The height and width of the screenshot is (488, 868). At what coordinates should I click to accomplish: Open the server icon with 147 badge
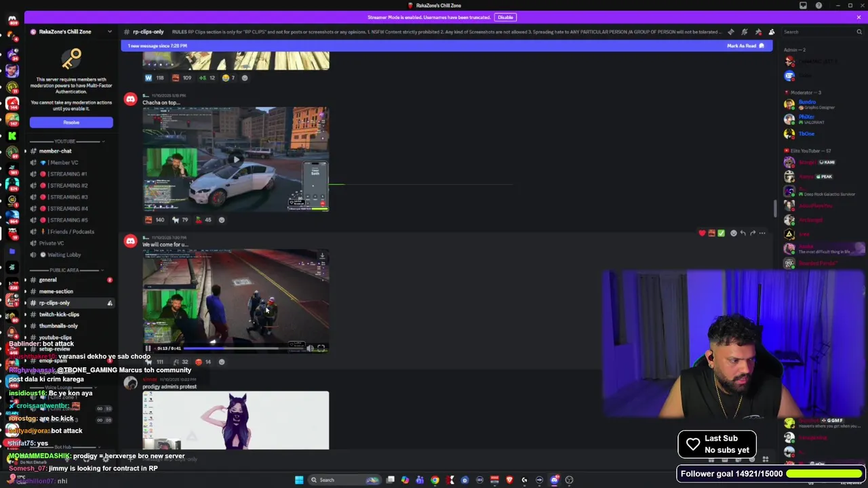[12, 119]
